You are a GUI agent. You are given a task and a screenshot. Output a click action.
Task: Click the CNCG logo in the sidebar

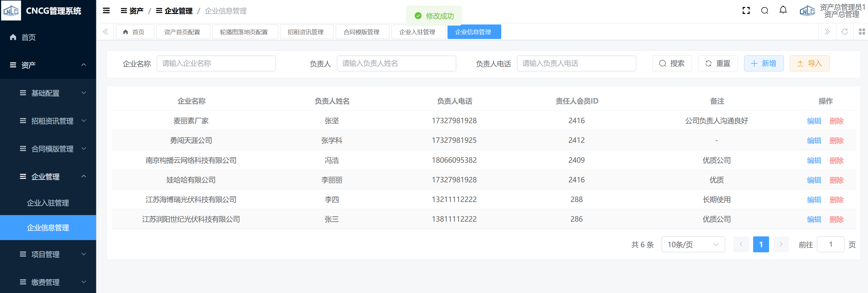coord(11,11)
